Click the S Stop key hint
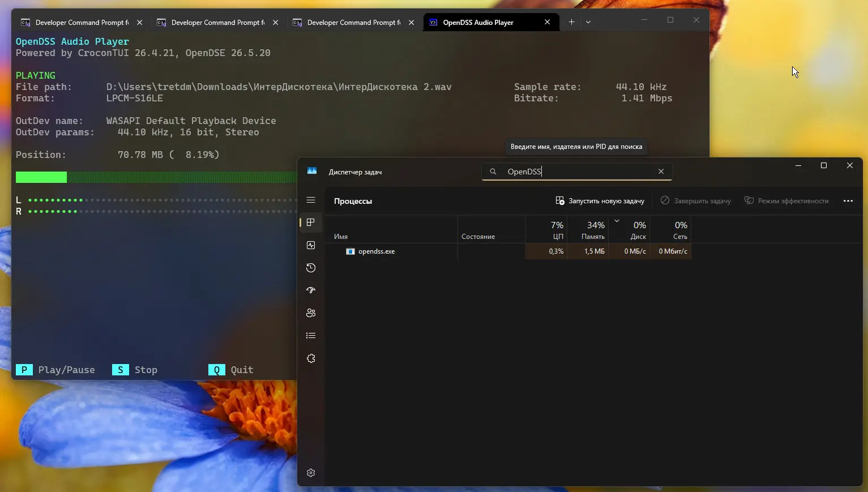 tap(135, 370)
